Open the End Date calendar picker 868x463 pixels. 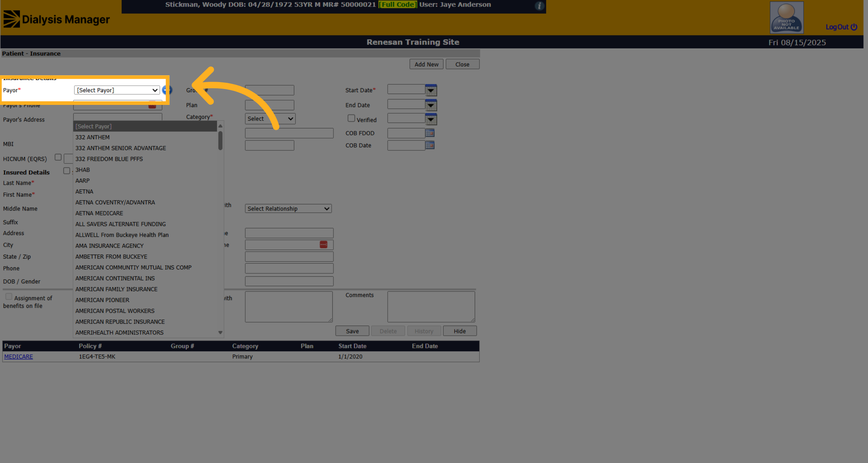(431, 105)
